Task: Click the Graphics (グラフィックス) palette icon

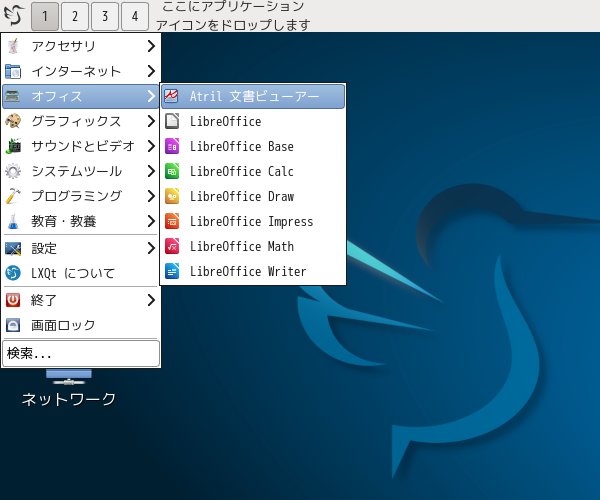Action: tap(13, 121)
